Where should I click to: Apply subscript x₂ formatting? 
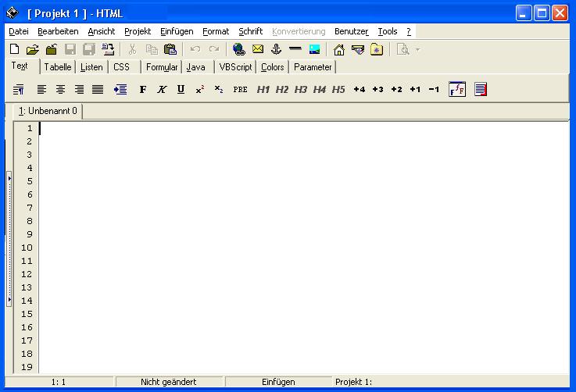pos(219,89)
